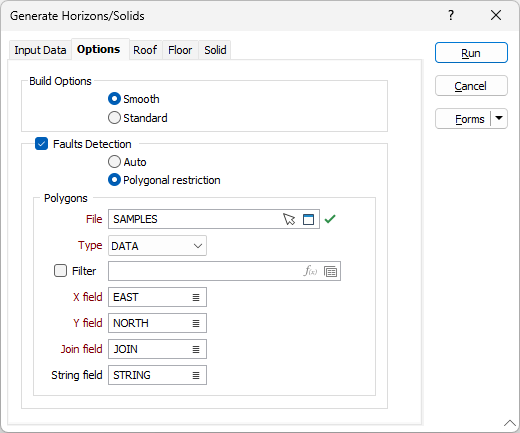Click the pick-file arrow icon in File field
The image size is (520, 433).
click(x=289, y=219)
